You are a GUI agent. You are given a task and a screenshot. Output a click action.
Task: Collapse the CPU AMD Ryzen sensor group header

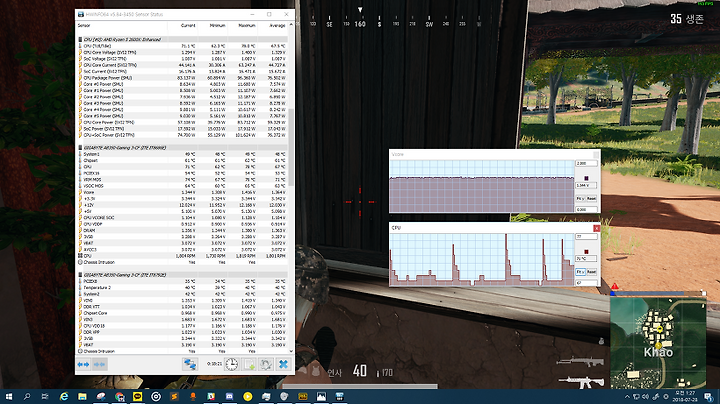[182, 39]
